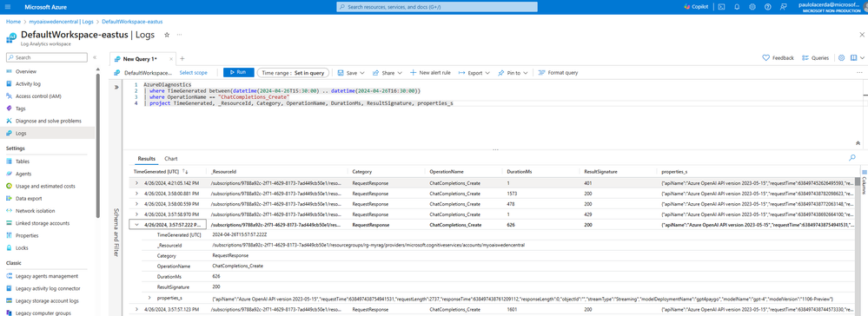Open Diagnose and solve problems

[x=47, y=121]
